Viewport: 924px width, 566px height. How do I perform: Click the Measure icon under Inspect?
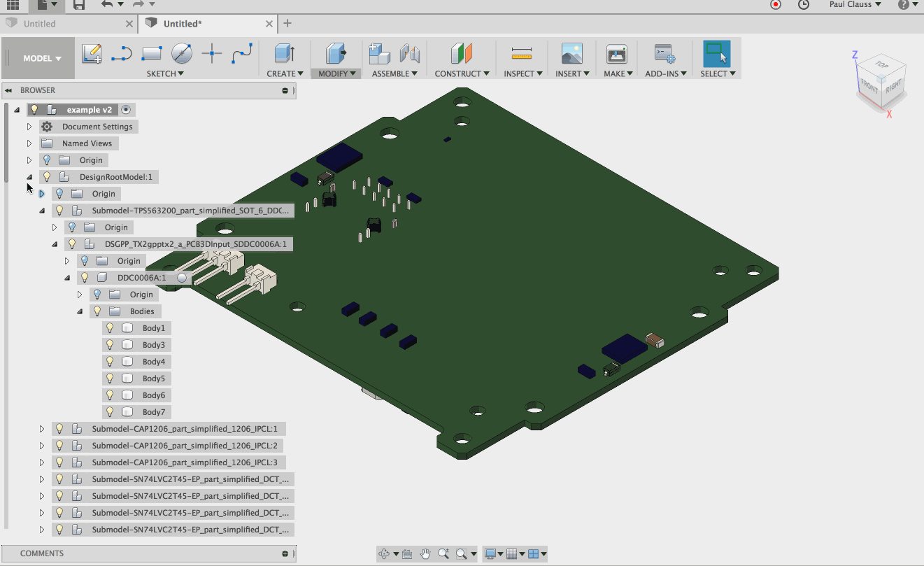(521, 54)
